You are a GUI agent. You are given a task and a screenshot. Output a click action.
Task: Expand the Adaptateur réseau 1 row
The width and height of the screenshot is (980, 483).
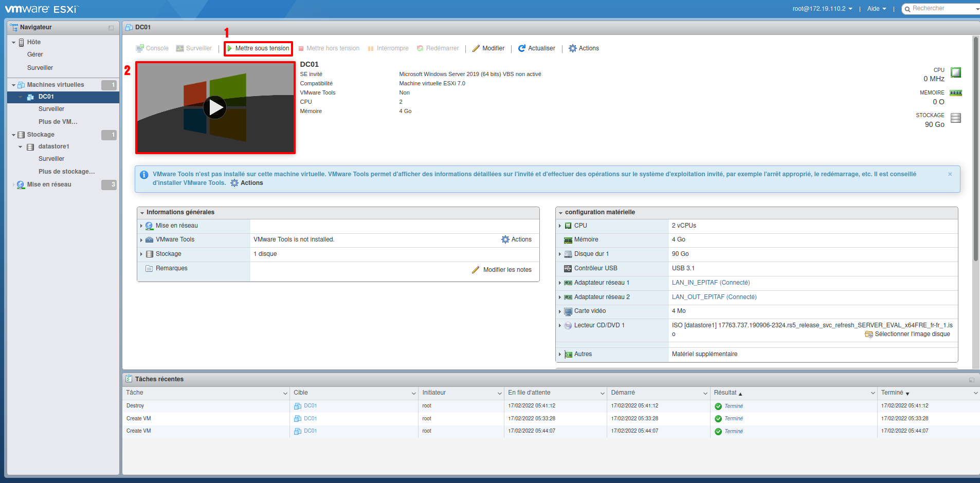tap(560, 283)
